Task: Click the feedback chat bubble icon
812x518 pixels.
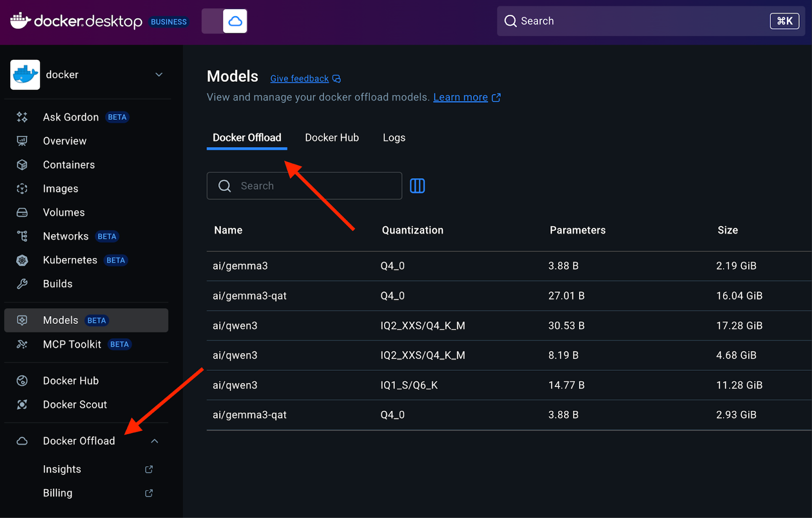Action: (x=336, y=79)
